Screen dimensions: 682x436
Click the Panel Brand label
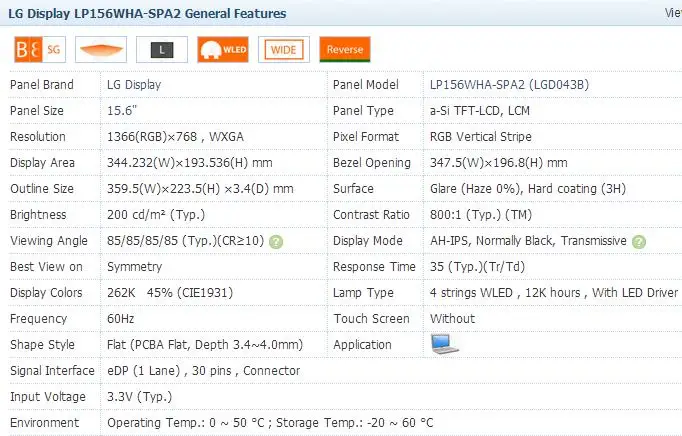tap(42, 84)
